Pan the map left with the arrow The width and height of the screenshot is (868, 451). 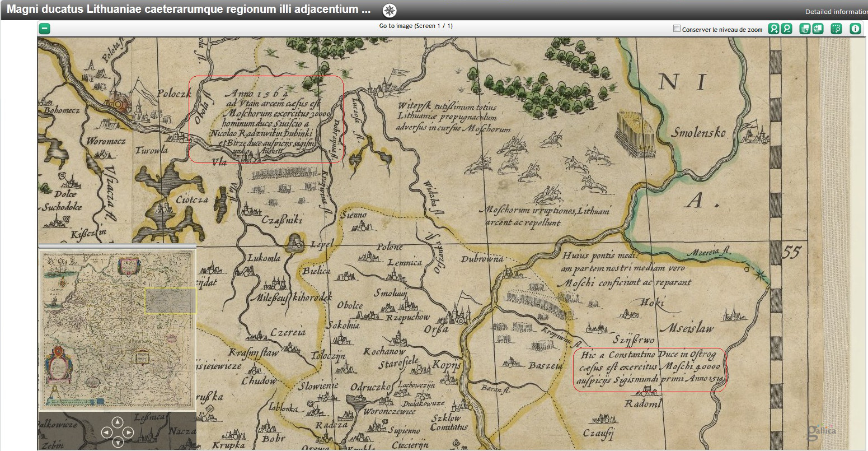click(106, 432)
